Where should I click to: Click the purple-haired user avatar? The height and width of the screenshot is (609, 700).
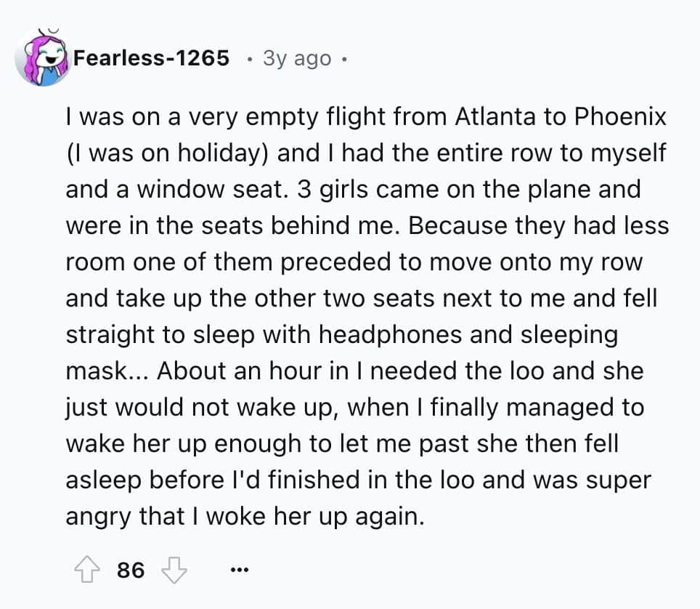[41, 58]
